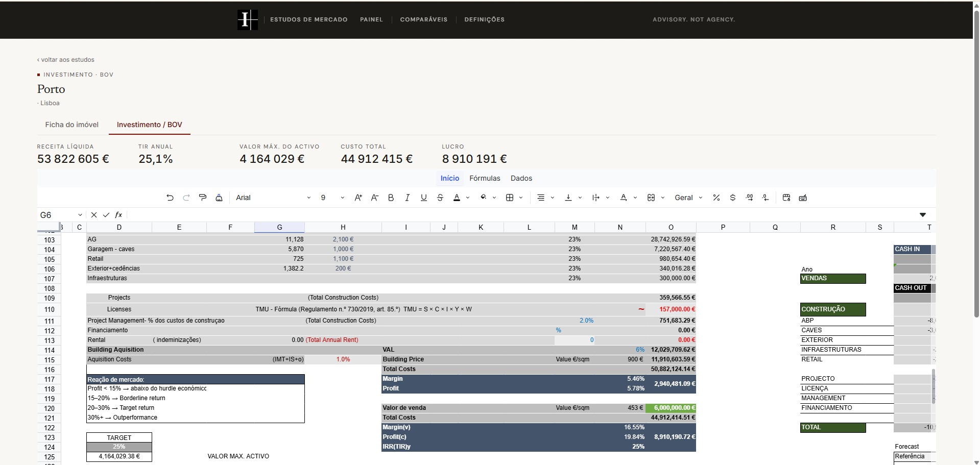Click the clear formatting icon
The height and width of the screenshot is (465, 980).
coord(219,198)
